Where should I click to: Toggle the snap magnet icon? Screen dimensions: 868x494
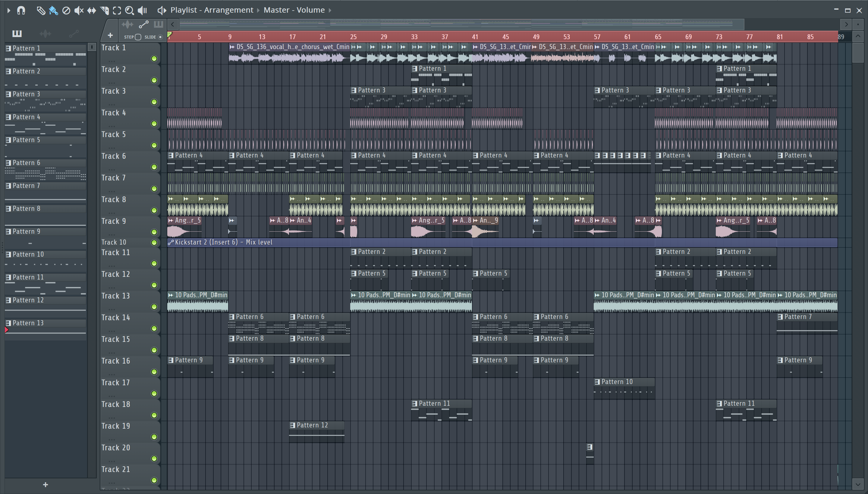coord(21,11)
